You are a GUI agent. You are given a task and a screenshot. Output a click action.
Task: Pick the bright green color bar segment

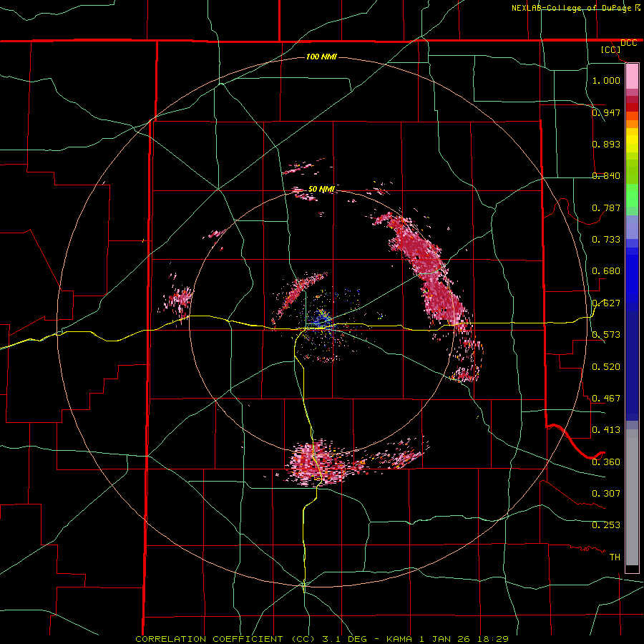pos(632,195)
